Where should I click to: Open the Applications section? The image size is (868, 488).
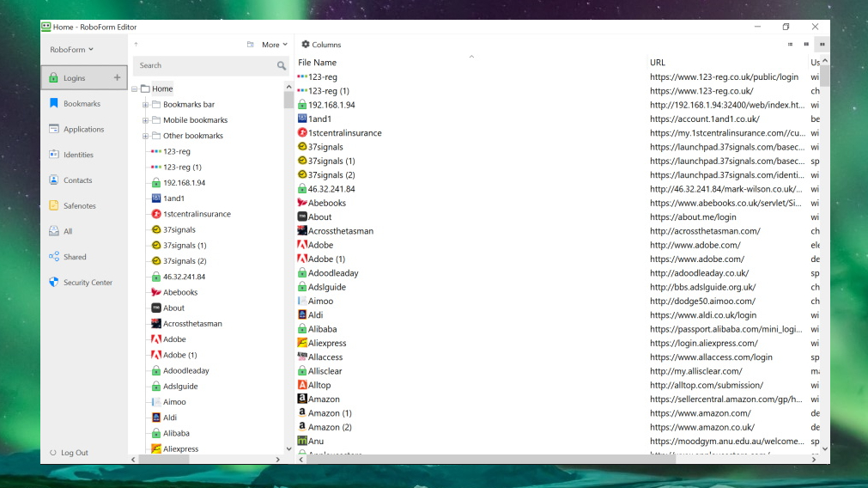pyautogui.click(x=83, y=129)
